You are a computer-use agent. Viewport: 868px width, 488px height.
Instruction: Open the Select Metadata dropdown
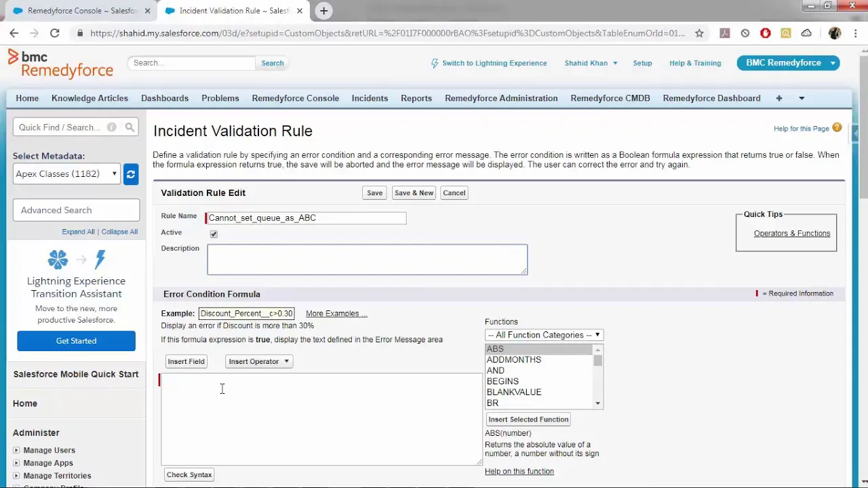(66, 174)
